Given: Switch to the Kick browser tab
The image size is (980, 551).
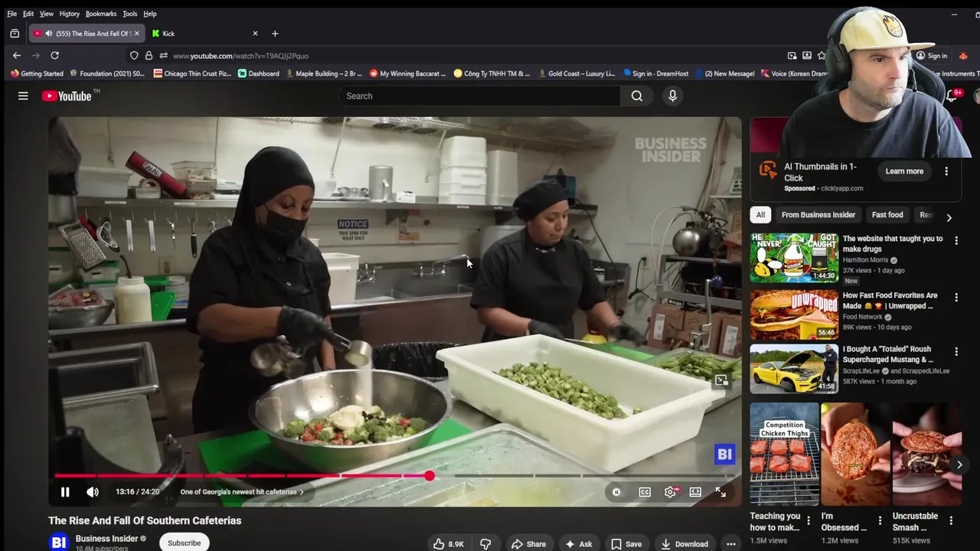Looking at the screenshot, I should click(203, 34).
